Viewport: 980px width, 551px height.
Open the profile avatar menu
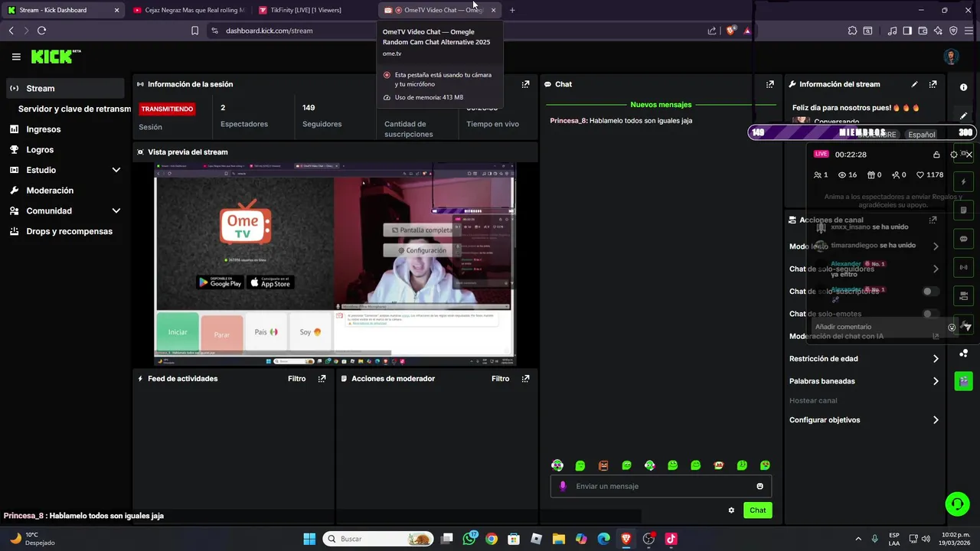(x=951, y=57)
